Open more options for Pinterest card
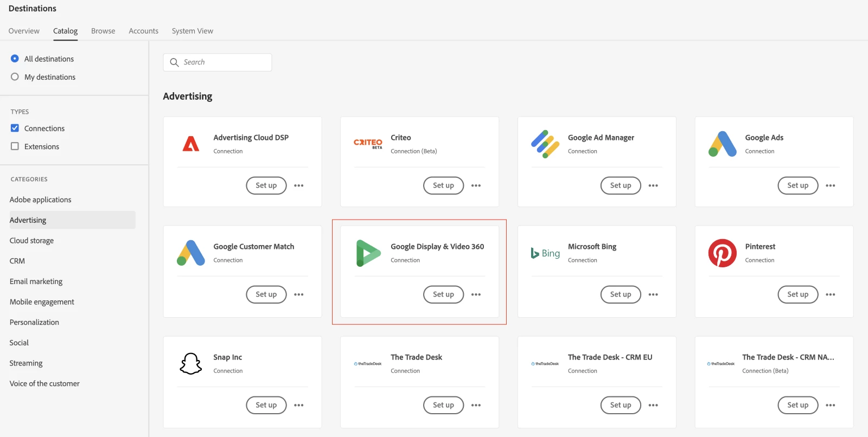The width and height of the screenshot is (868, 437). click(831, 294)
